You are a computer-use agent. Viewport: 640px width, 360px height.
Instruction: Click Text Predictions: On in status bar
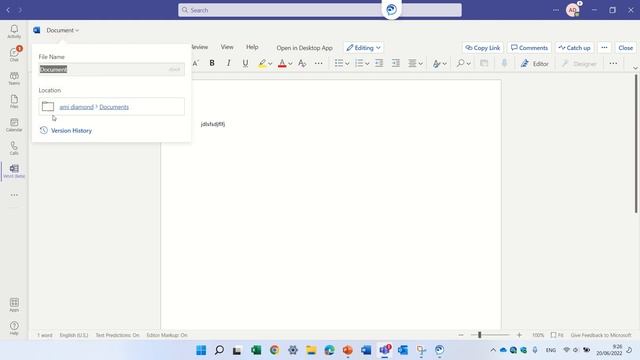[118, 335]
